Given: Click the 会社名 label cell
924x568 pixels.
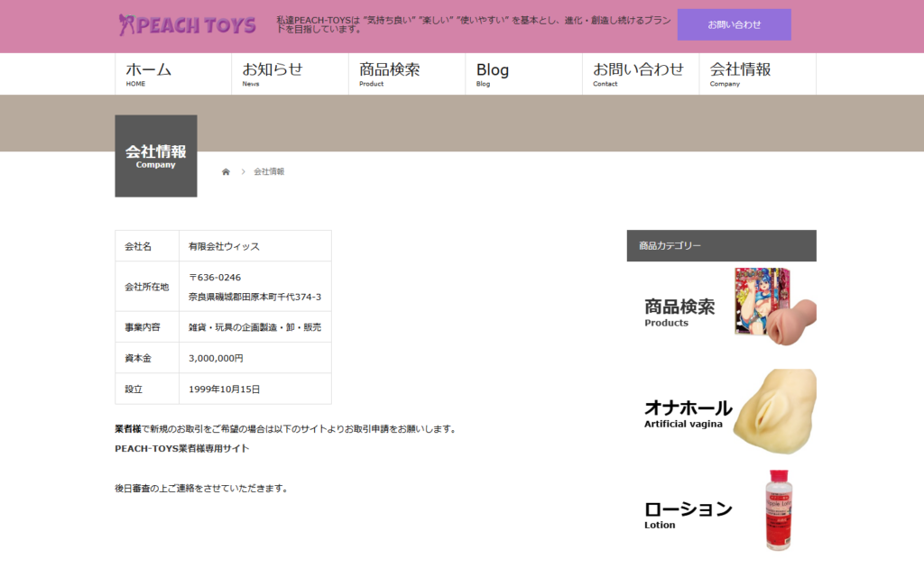Looking at the screenshot, I should click(147, 246).
